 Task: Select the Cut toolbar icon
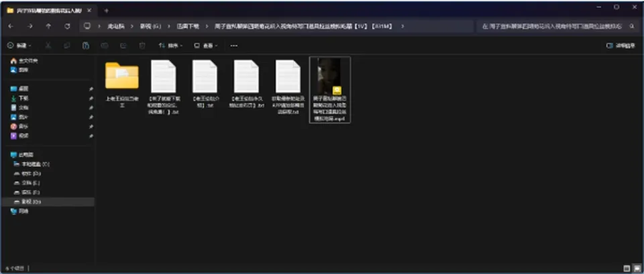pyautogui.click(x=48, y=45)
